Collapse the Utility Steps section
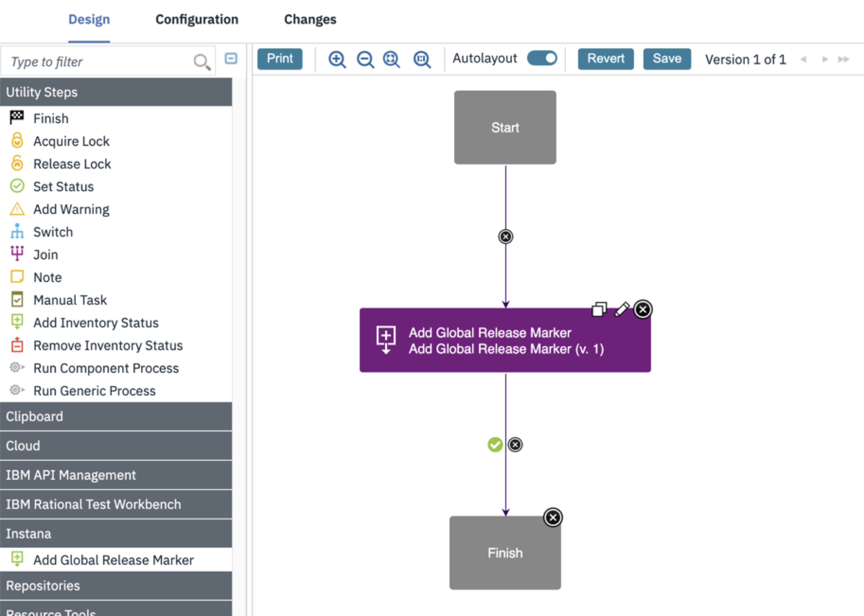Image resolution: width=864 pixels, height=616 pixels. [x=116, y=92]
